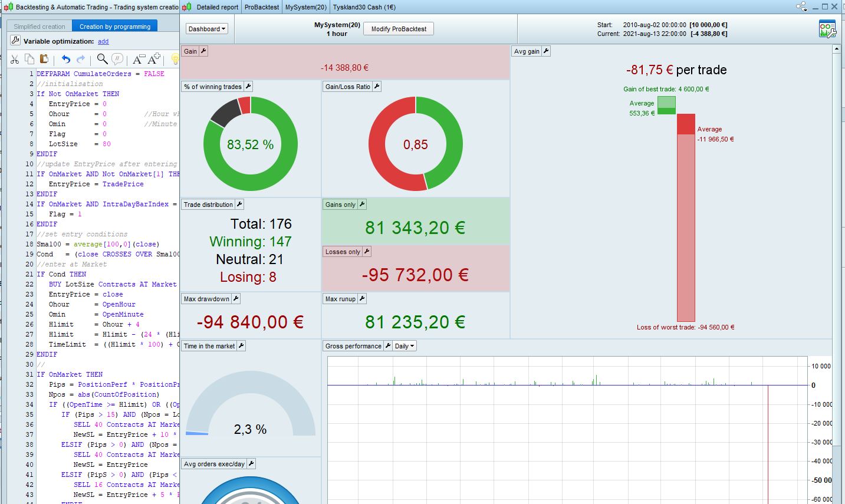Click the Cut scissors icon in code toolbar

[15, 59]
